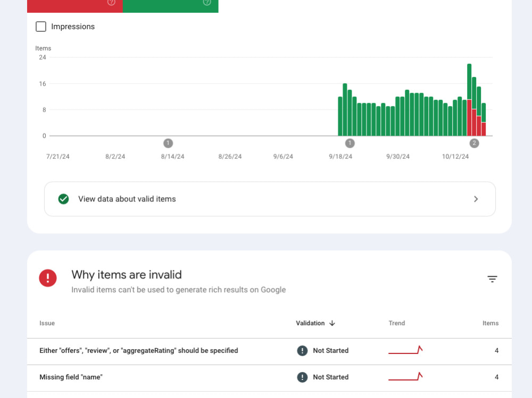Click Not Started text in aggregateRating row

pos(330,351)
